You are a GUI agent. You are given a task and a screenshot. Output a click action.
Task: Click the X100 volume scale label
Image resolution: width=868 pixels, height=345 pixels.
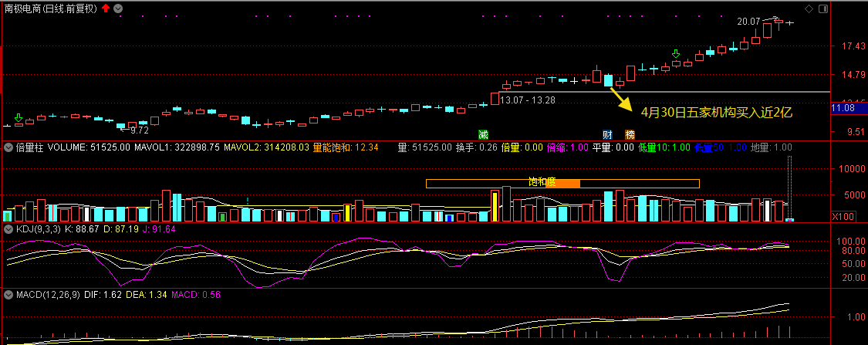(843, 217)
